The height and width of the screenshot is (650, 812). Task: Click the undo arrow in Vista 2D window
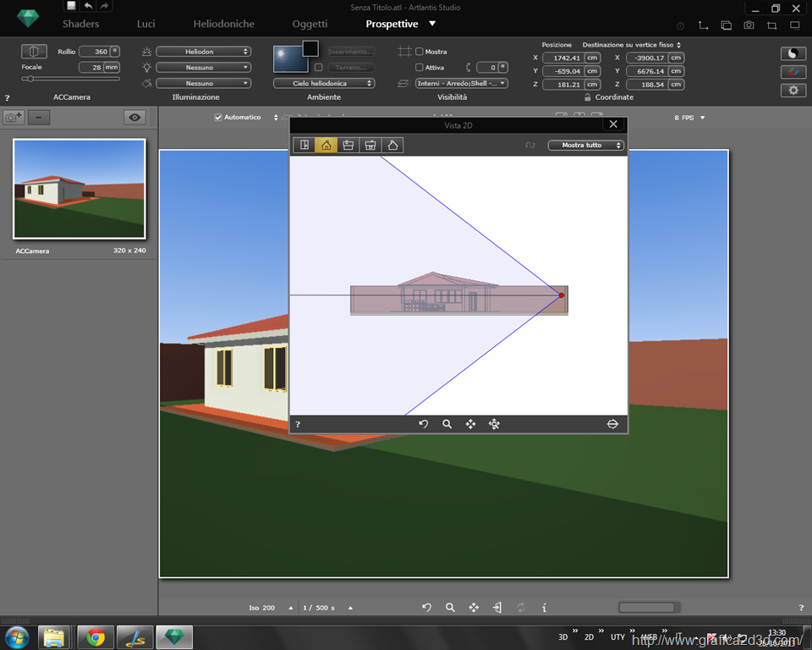click(424, 424)
